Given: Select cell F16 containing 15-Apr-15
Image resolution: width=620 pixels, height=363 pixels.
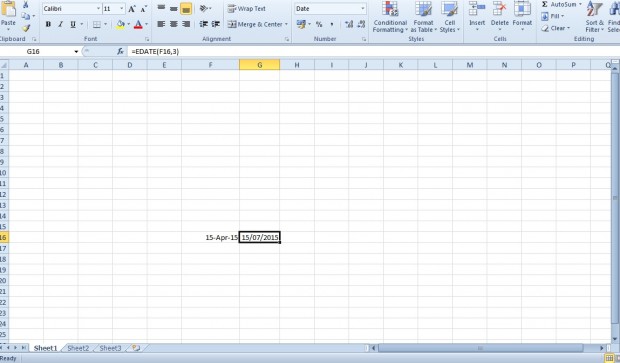Looking at the screenshot, I should coord(210,237).
